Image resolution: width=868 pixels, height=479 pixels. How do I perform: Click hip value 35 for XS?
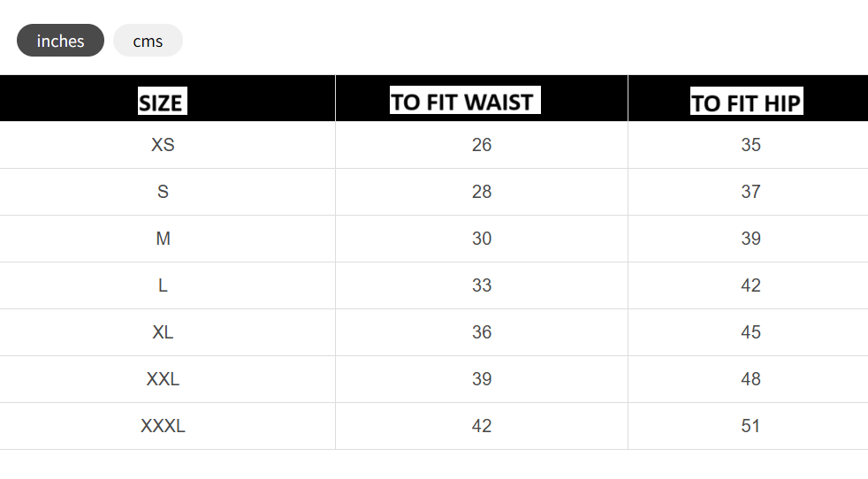pos(750,145)
